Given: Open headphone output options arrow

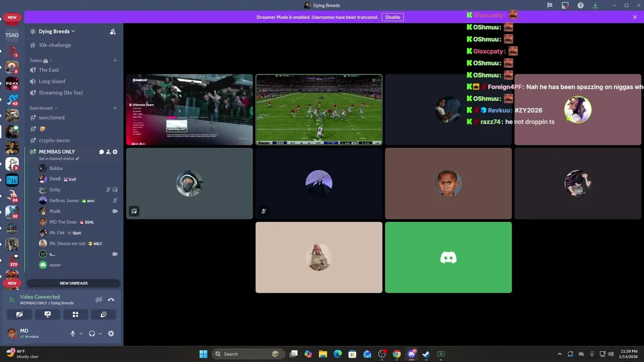Looking at the screenshot, I should (x=100, y=333).
